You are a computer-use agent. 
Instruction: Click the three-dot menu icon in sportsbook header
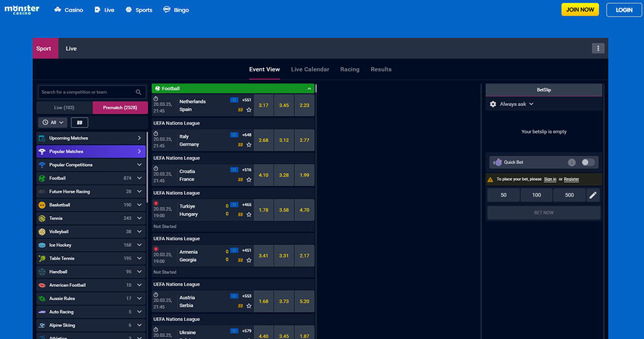coord(598,48)
